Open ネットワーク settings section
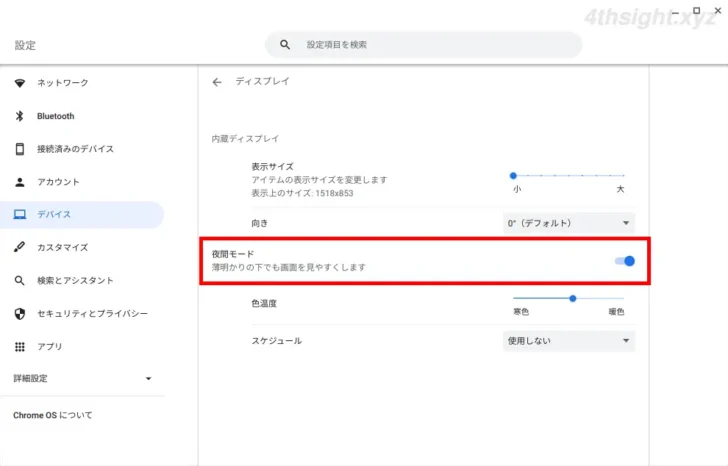Image resolution: width=728 pixels, height=466 pixels. click(x=82, y=83)
